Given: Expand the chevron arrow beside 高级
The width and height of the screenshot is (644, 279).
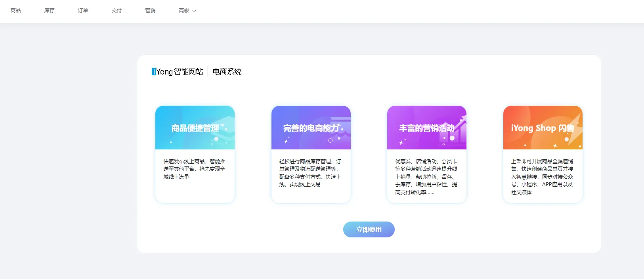Looking at the screenshot, I should point(194,11).
